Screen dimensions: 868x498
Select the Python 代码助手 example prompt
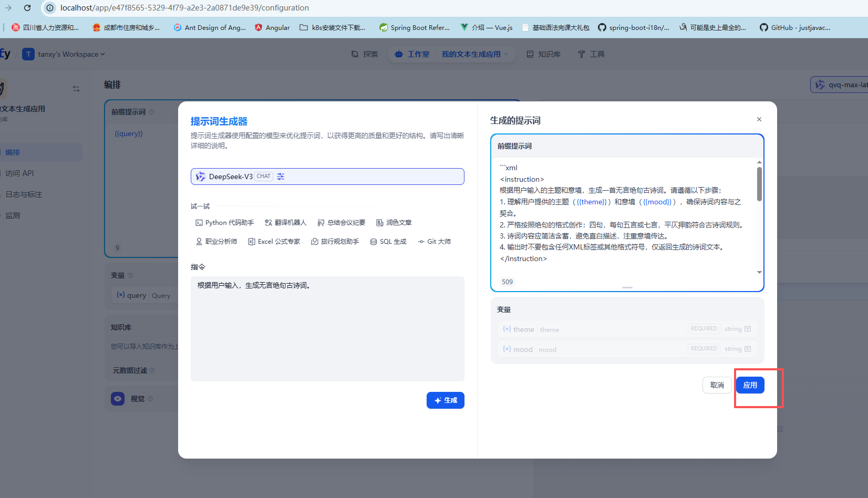pyautogui.click(x=224, y=222)
